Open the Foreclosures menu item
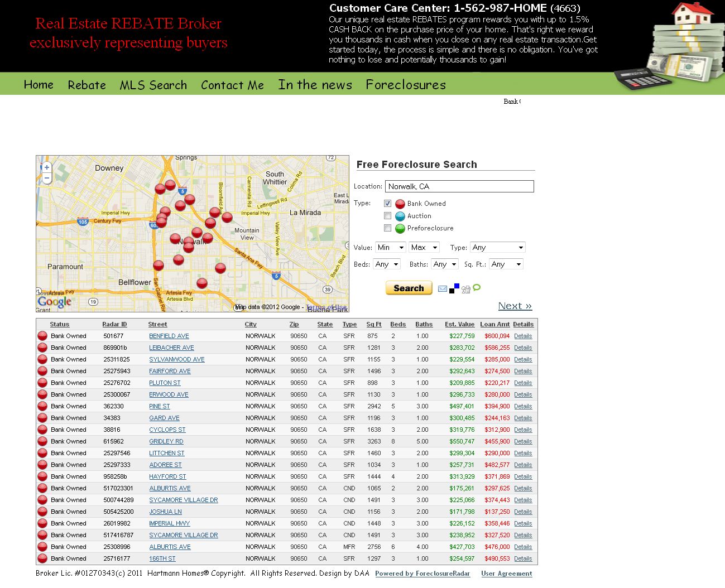The width and height of the screenshot is (725, 588). pyautogui.click(x=406, y=85)
